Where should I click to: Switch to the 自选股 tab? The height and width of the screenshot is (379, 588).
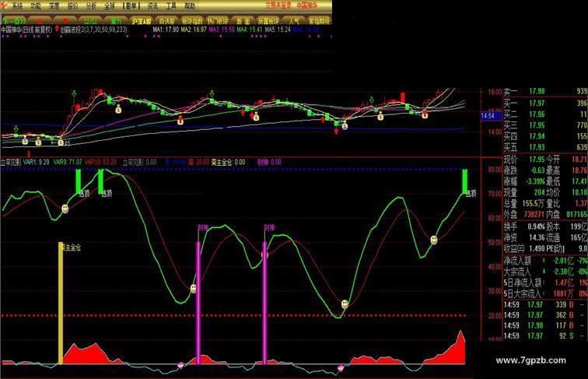[166, 21]
